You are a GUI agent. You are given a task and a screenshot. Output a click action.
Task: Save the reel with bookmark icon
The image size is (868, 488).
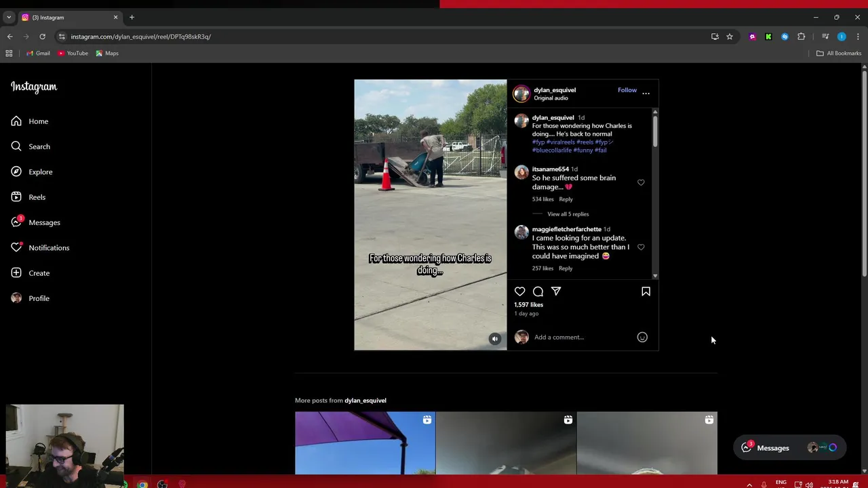click(646, 291)
